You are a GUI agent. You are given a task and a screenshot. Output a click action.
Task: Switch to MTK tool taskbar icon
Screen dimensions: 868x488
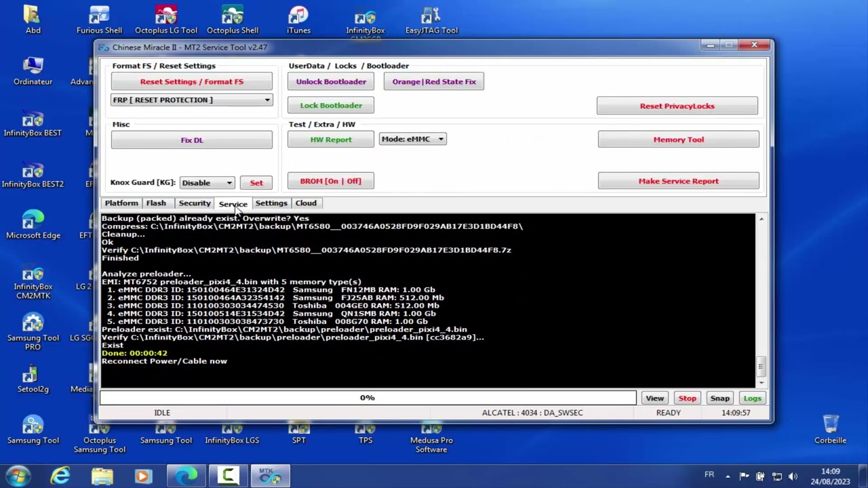[x=270, y=476]
